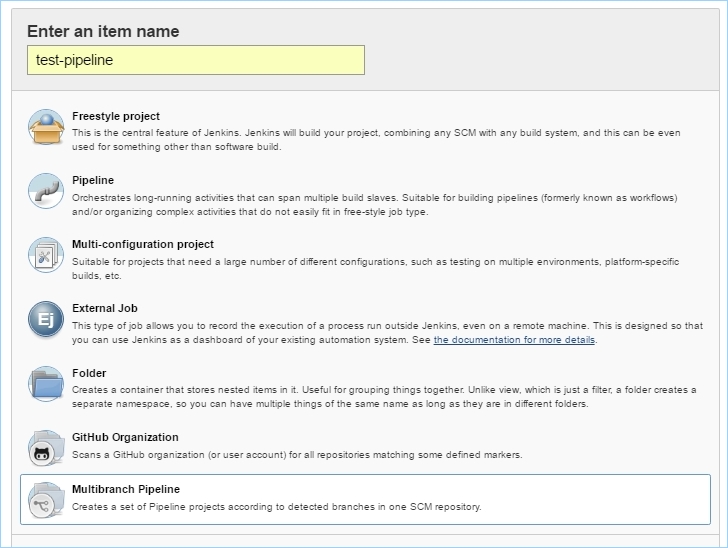728x548 pixels.
Task: Click the GitHub Organization octocat icon
Action: click(46, 448)
